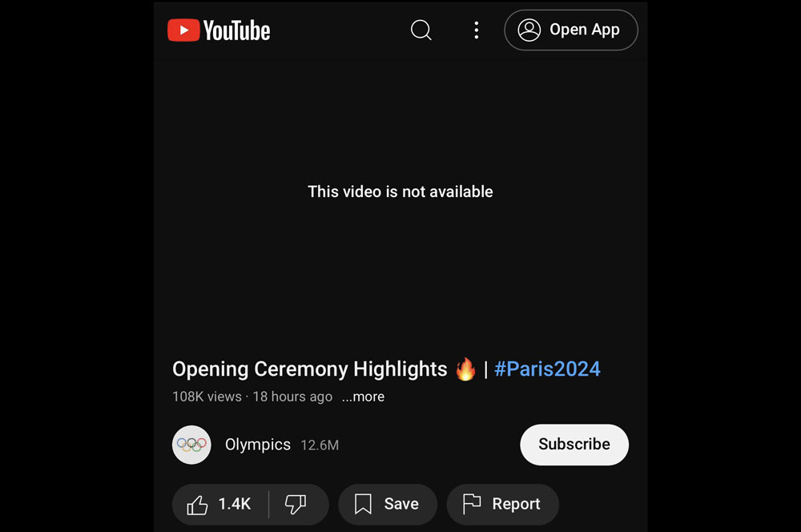Click the Report flag icon
801x532 pixels.
472,505
